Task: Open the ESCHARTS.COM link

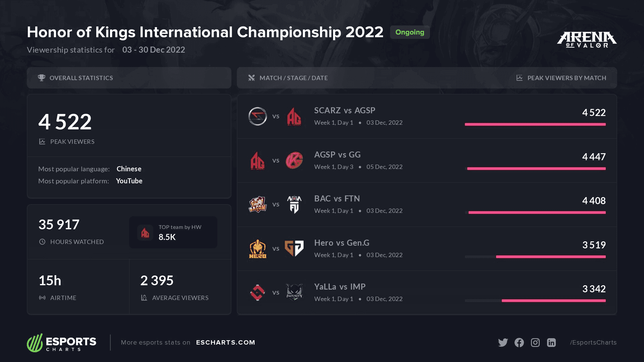Action: click(225, 342)
